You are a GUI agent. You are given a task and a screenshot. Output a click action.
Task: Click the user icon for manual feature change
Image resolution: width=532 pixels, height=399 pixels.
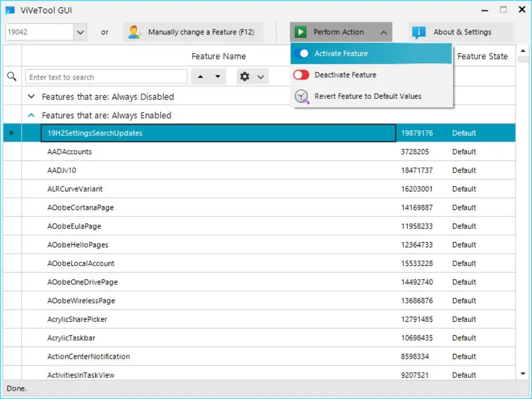[x=135, y=32]
